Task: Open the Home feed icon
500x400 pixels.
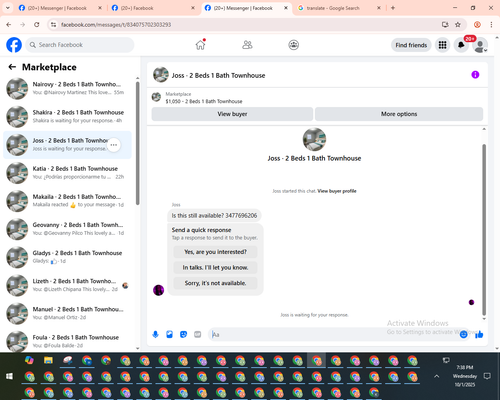Action: [200, 45]
